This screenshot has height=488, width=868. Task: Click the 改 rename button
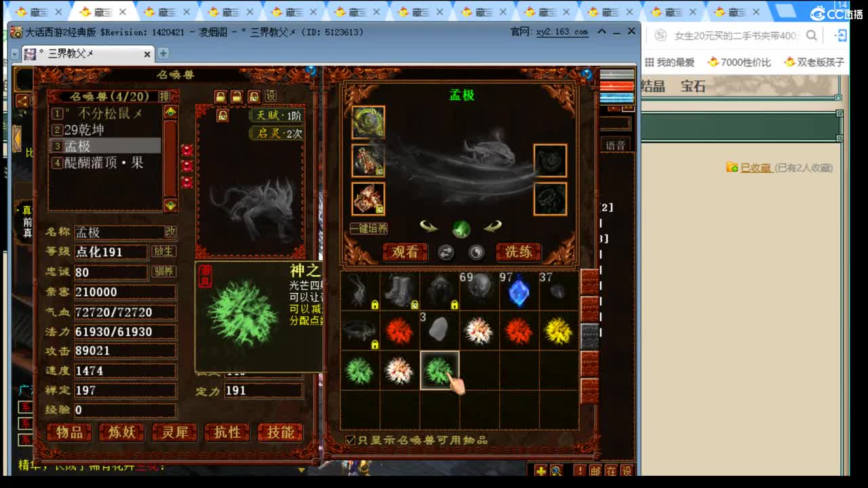pyautogui.click(x=170, y=232)
